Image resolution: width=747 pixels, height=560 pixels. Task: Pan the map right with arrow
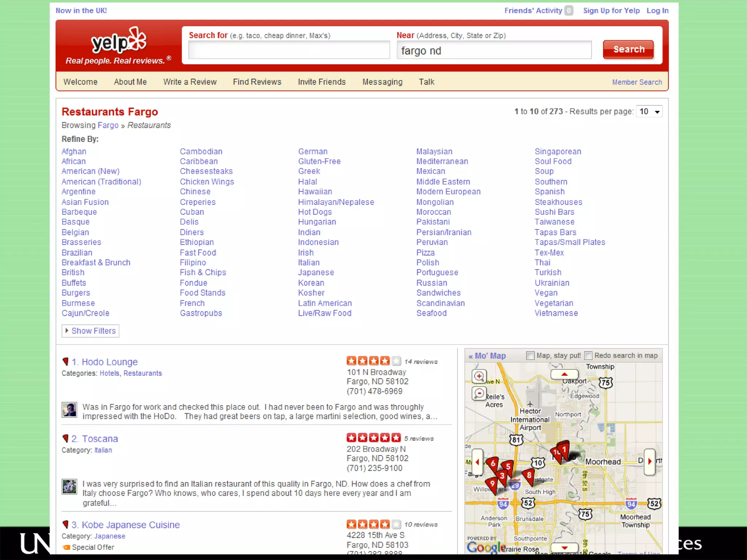point(650,462)
